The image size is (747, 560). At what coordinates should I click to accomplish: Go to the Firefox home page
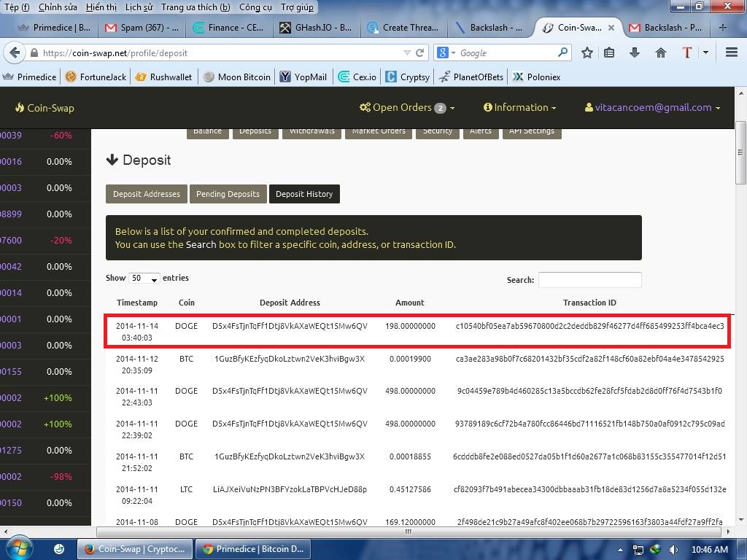[661, 52]
